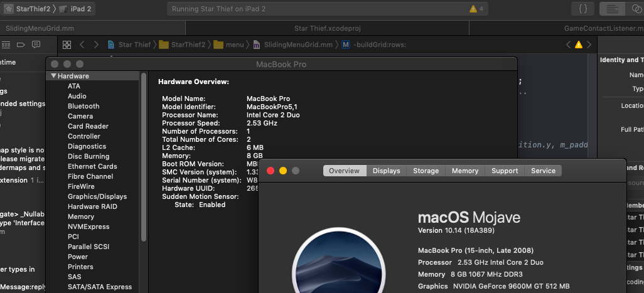Choose the iPad 2 run destination
This screenshot has width=644, height=293.
[x=75, y=9]
